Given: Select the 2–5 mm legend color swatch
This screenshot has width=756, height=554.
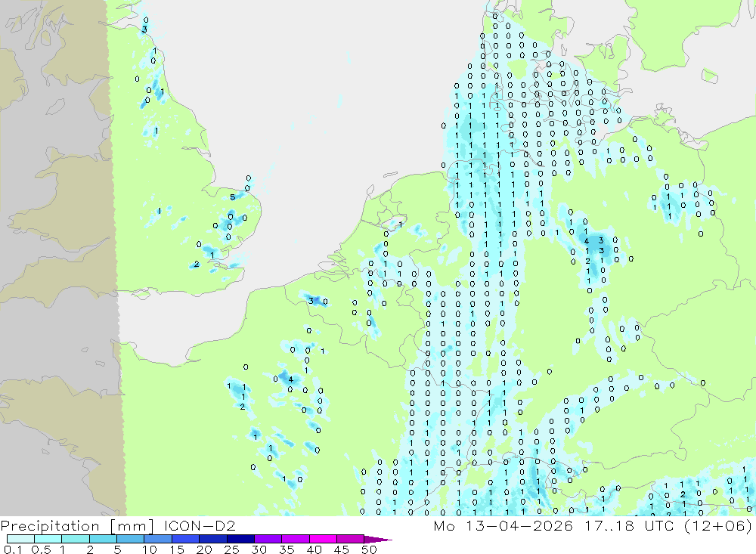Looking at the screenshot, I should [x=103, y=539].
